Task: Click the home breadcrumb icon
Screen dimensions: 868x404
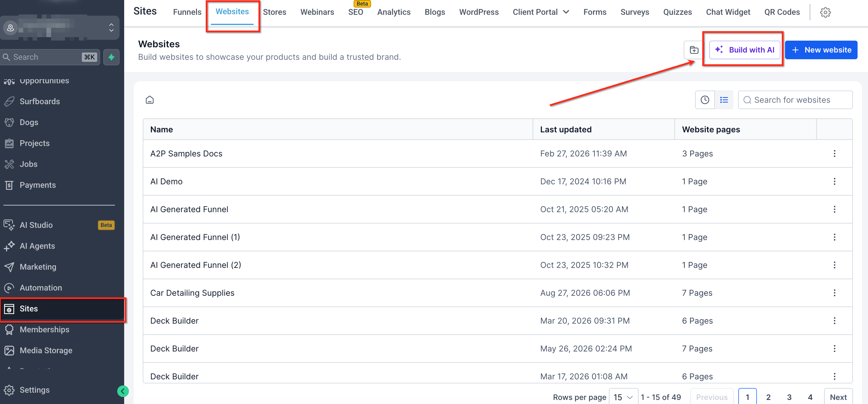Action: tap(150, 100)
